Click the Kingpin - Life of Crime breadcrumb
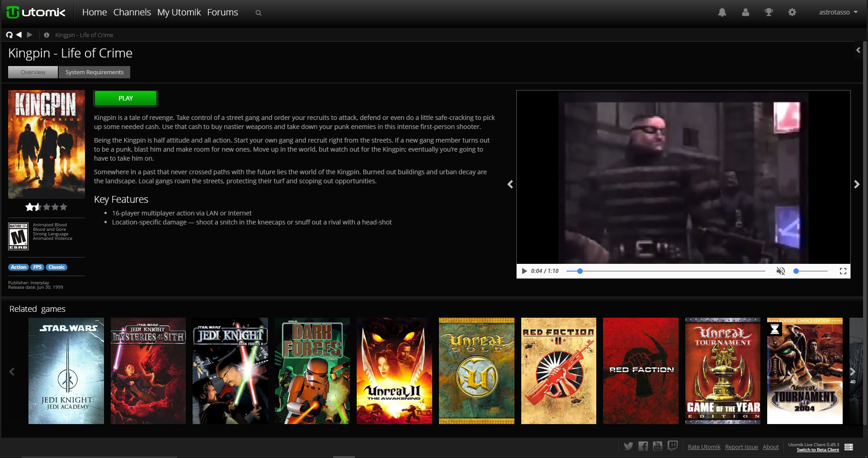The width and height of the screenshot is (868, 458). coord(84,35)
